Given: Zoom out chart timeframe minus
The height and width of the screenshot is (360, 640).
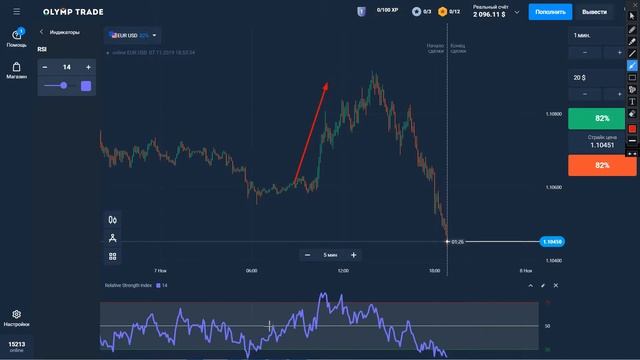Looking at the screenshot, I should point(308,255).
